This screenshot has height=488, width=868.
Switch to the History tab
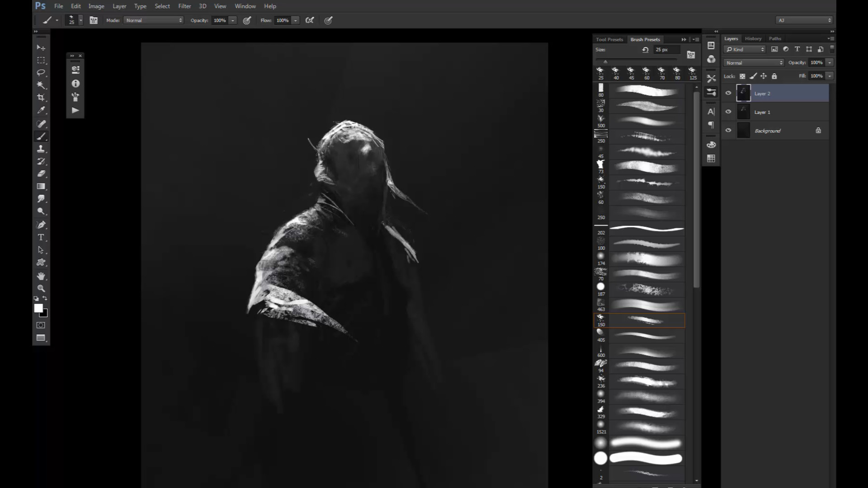click(x=753, y=39)
